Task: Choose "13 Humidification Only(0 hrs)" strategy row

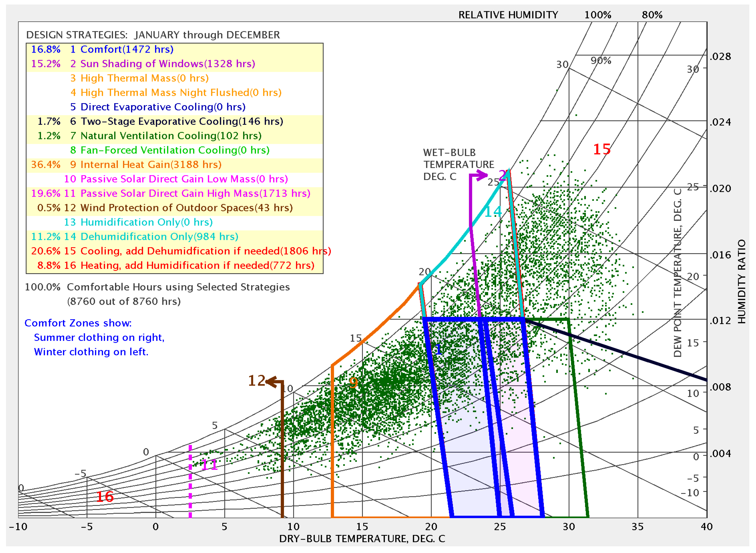Action: click(x=174, y=222)
